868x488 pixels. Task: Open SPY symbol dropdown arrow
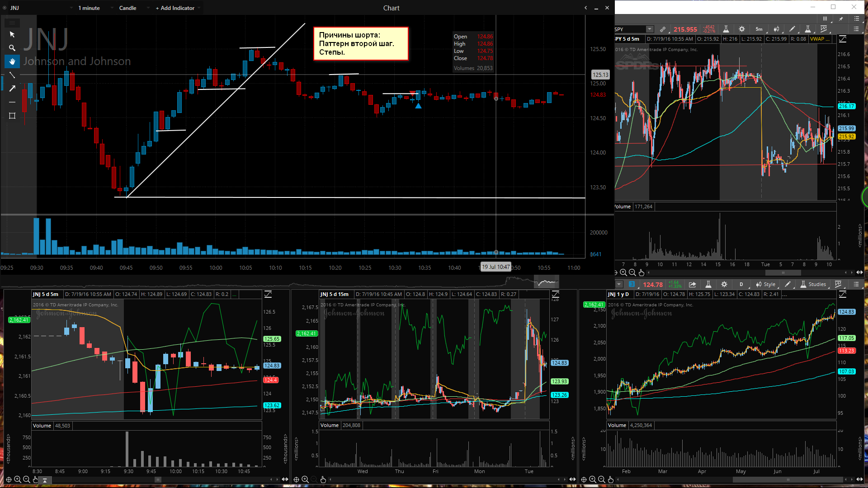[x=650, y=29]
